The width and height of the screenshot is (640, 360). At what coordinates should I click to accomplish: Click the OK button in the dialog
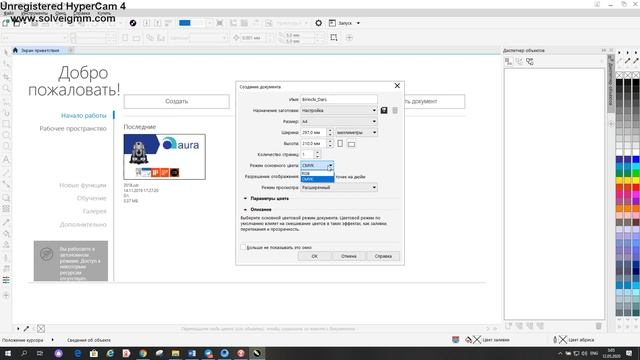314,256
